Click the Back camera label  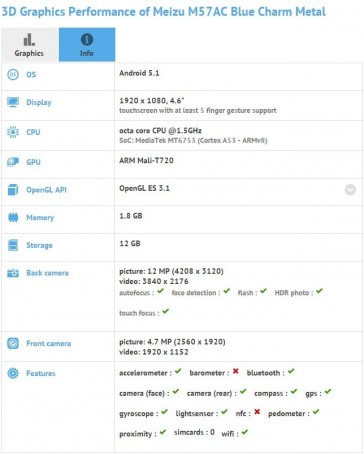pos(47,273)
